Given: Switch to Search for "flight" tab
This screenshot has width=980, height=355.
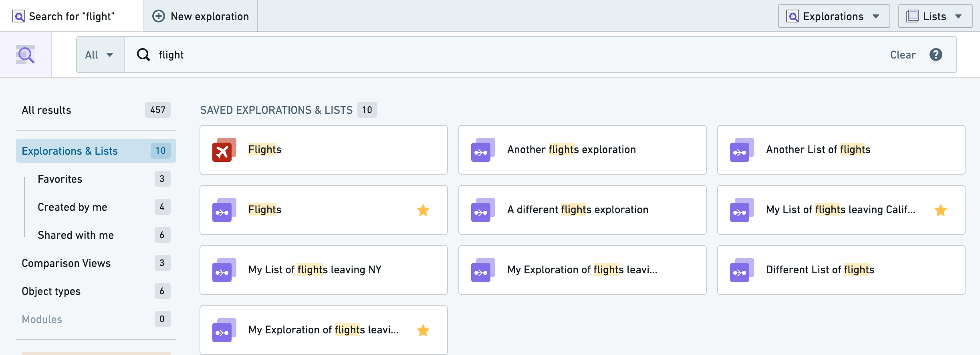Looking at the screenshot, I should [72, 16].
